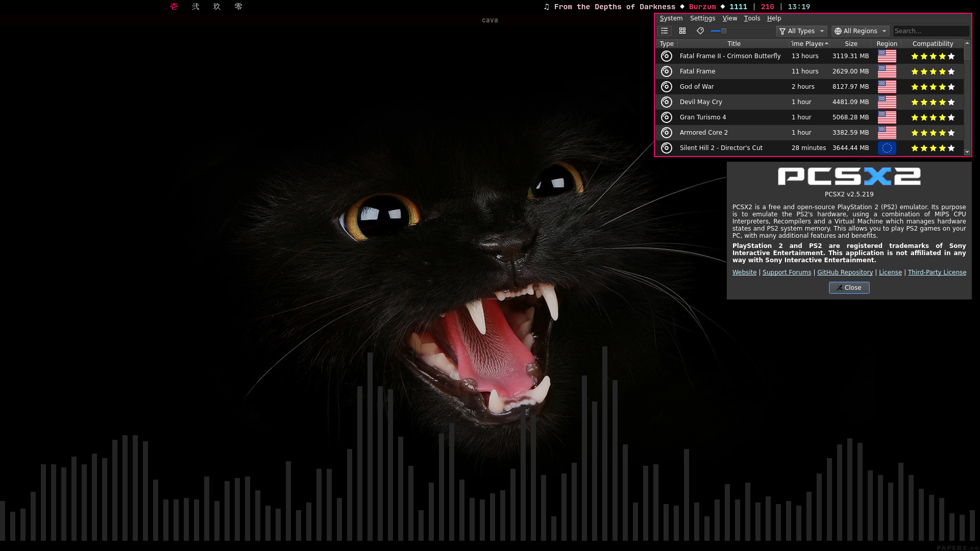
Task: Open the Support Forums link
Action: click(787, 272)
